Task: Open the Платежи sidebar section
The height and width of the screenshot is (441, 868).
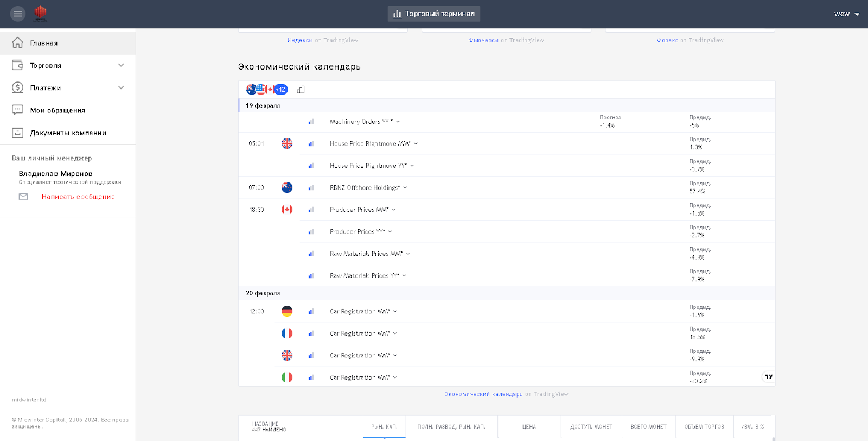Action: tap(68, 87)
